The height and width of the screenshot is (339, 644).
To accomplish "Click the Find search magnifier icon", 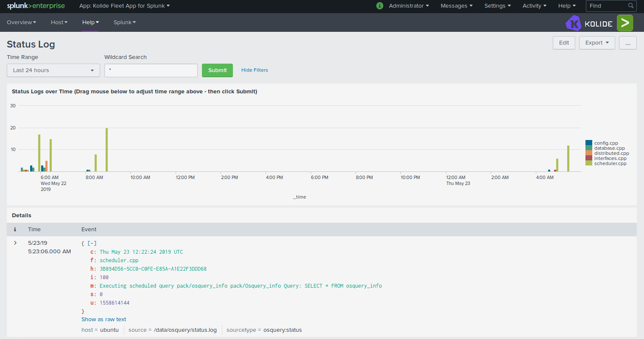I will (x=631, y=6).
